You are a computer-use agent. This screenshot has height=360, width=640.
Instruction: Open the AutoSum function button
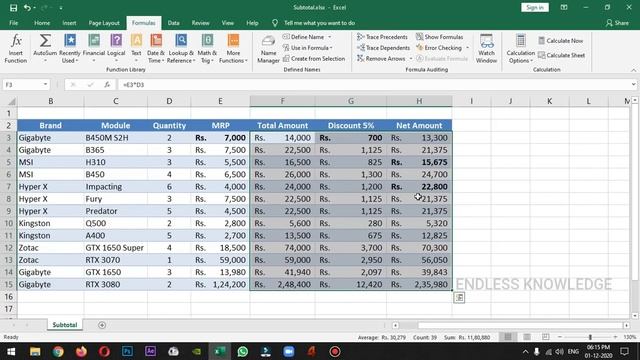(45, 48)
